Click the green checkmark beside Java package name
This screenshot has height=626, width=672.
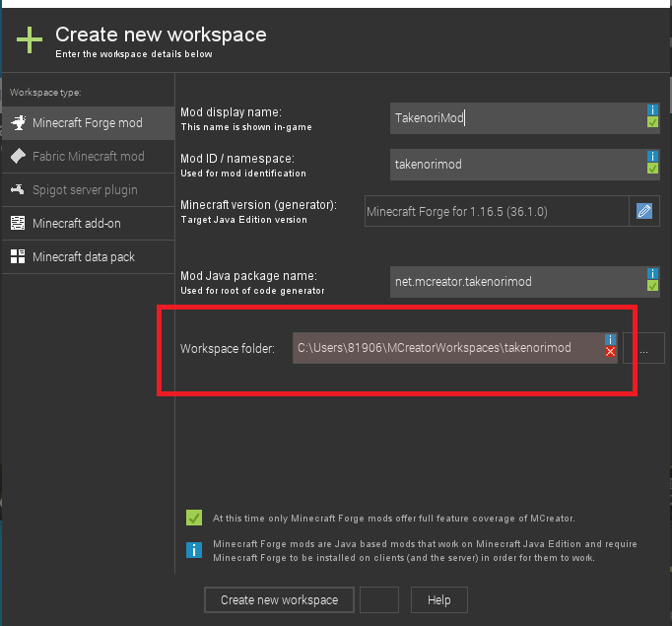(652, 286)
